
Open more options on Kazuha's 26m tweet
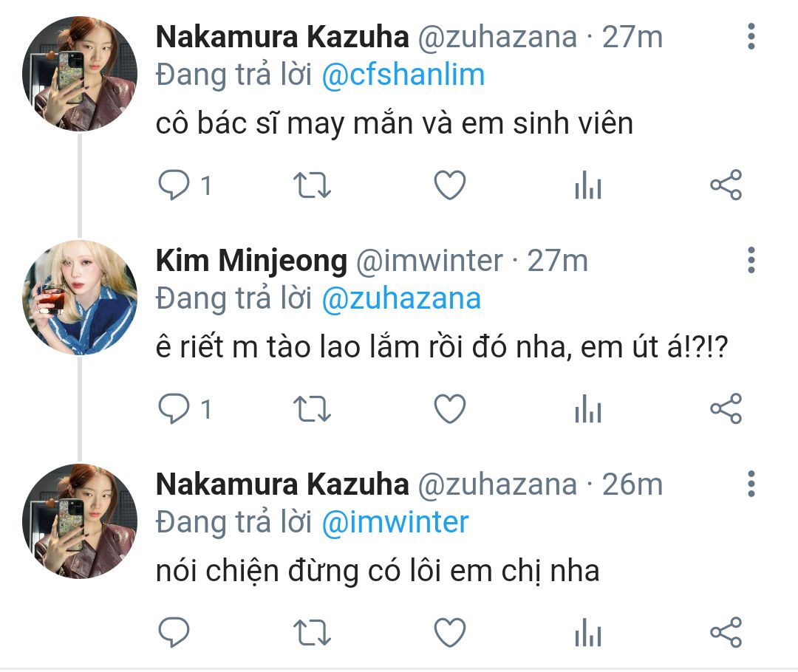coord(751,484)
